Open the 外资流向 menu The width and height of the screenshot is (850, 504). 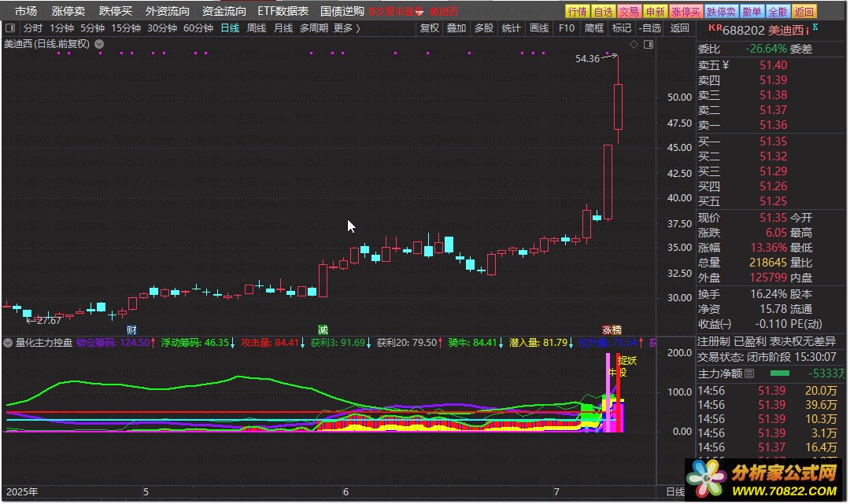click(168, 11)
